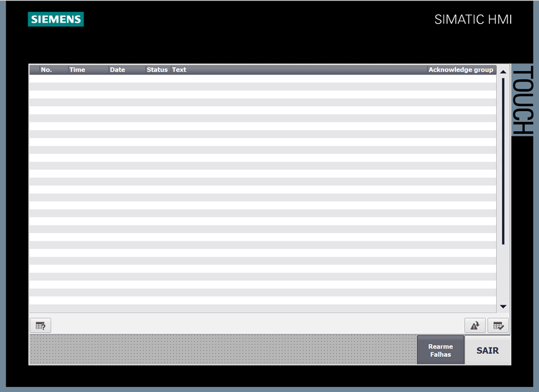Click the Text column header
Screen dimensions: 539x392
(x=295, y=70)
